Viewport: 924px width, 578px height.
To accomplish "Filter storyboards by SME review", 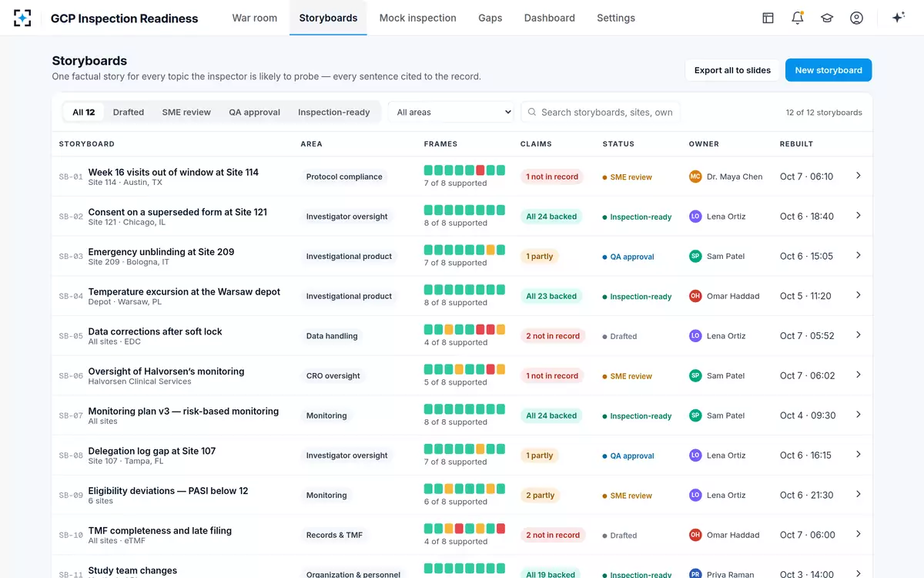I will (x=186, y=112).
